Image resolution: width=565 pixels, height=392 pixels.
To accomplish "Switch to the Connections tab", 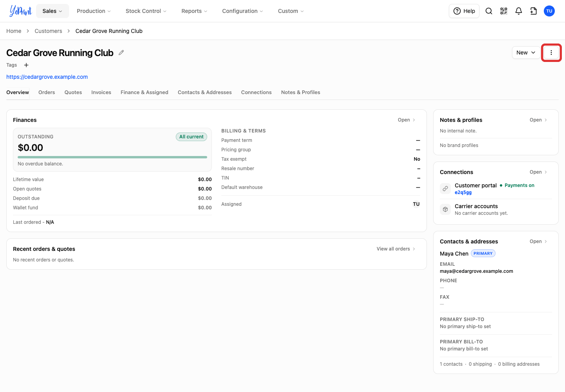I will tap(256, 92).
